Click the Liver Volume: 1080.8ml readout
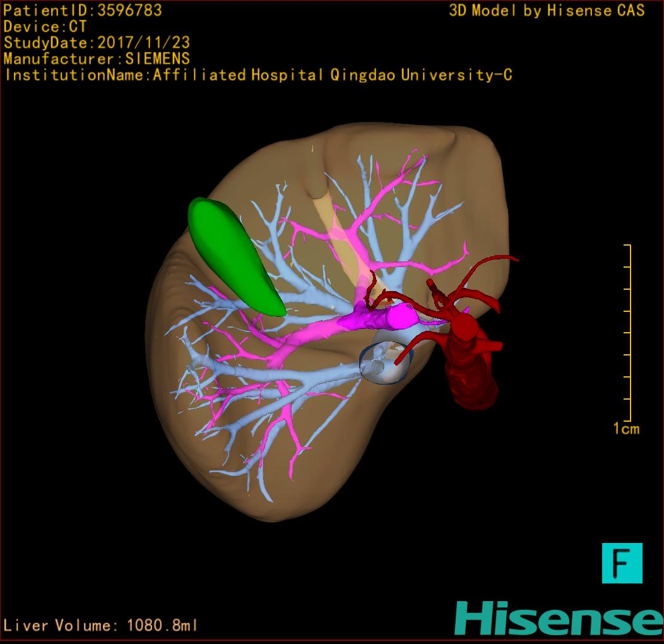The width and height of the screenshot is (664, 644). [x=100, y=626]
